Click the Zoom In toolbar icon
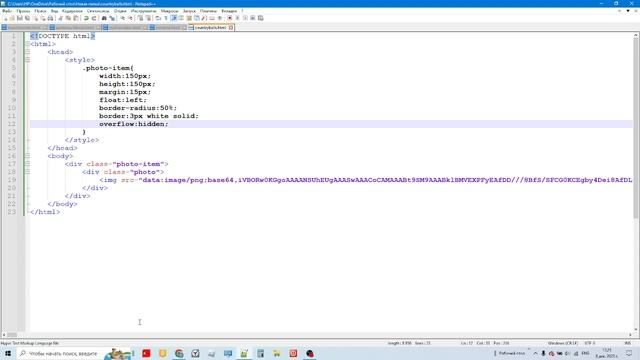The width and height of the screenshot is (640, 360). click(122, 18)
